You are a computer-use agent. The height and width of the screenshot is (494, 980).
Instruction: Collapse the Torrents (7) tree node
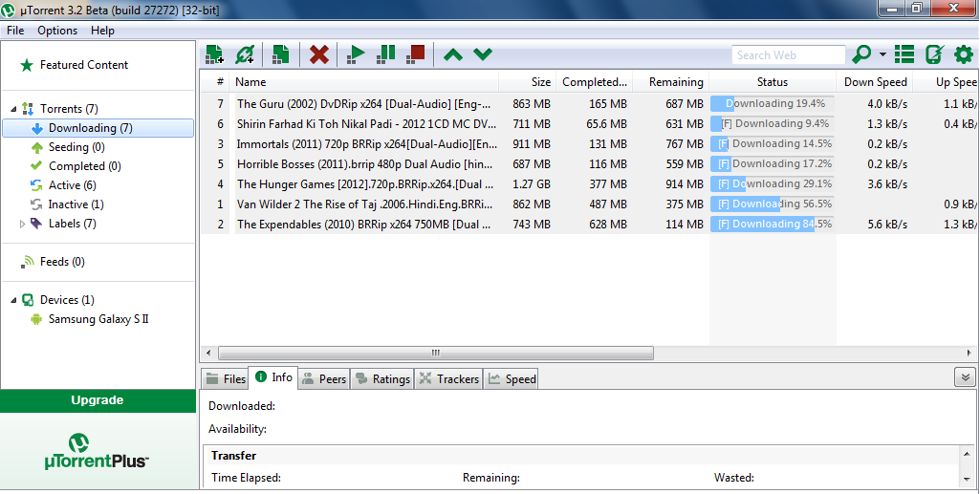click(13, 109)
